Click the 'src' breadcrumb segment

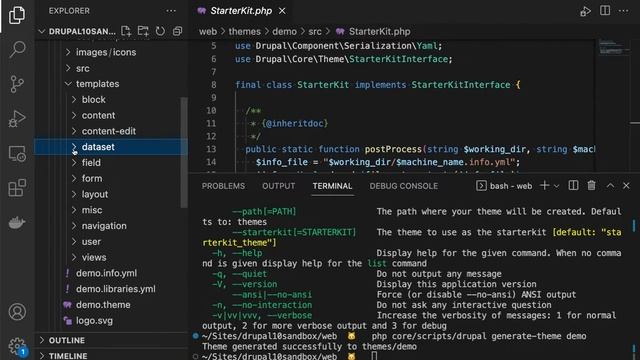[315, 31]
